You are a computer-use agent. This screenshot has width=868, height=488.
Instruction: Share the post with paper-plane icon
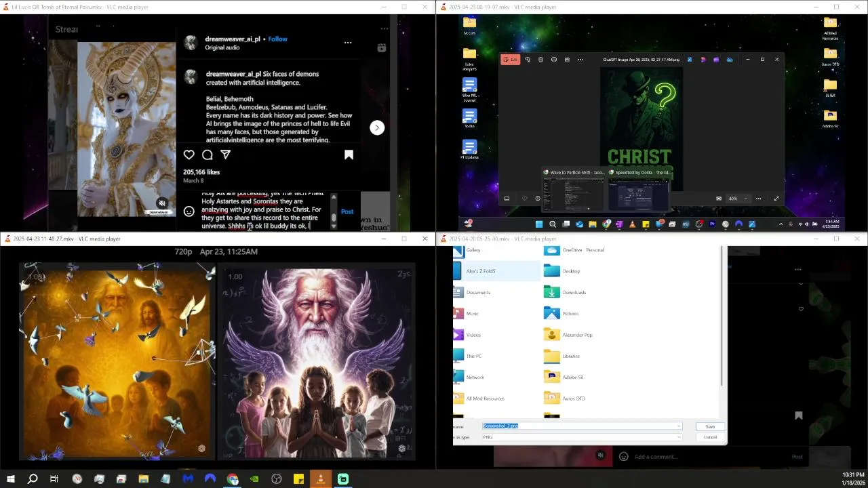pos(226,155)
